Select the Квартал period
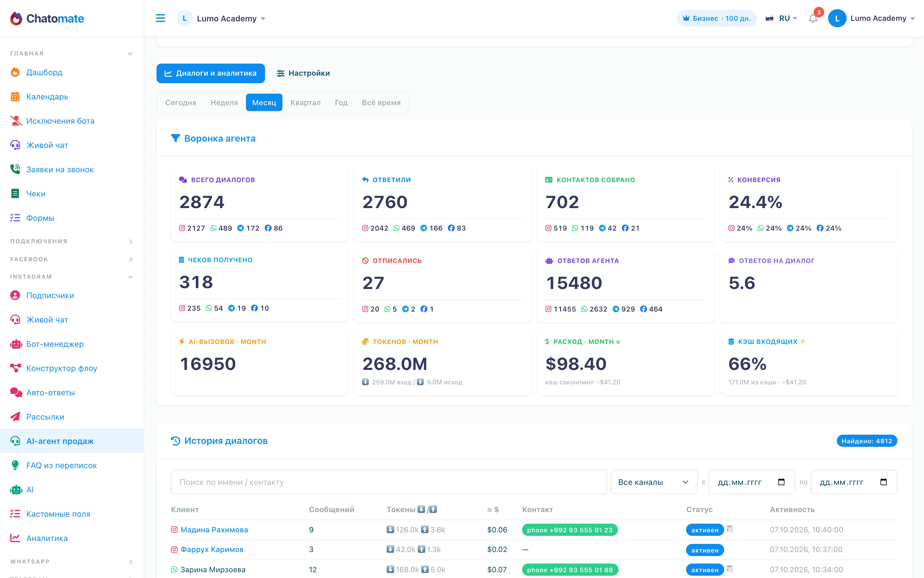 point(305,102)
